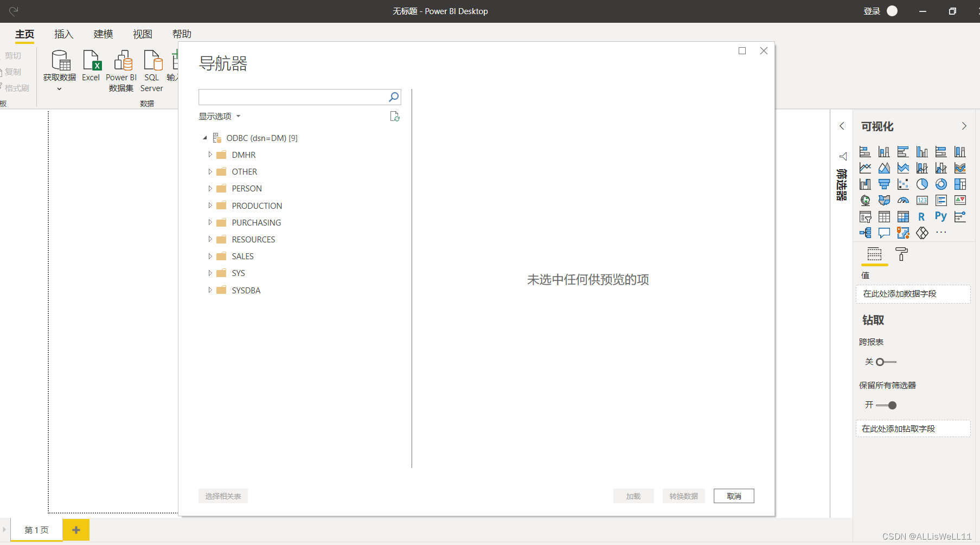Expand the PRODUCTION folder
This screenshot has width=980, height=545.
click(210, 206)
